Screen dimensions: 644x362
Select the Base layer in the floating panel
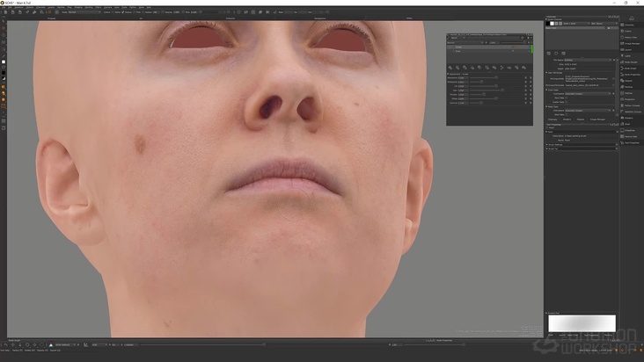tap(488, 51)
